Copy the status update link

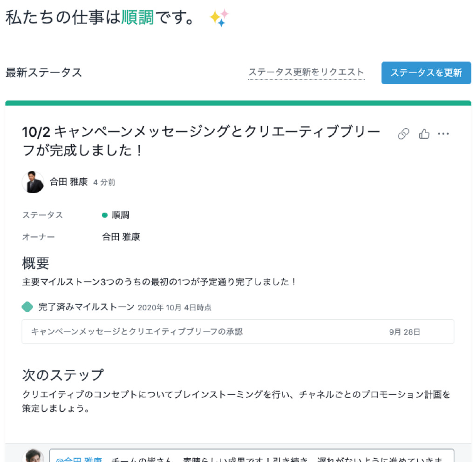[403, 134]
